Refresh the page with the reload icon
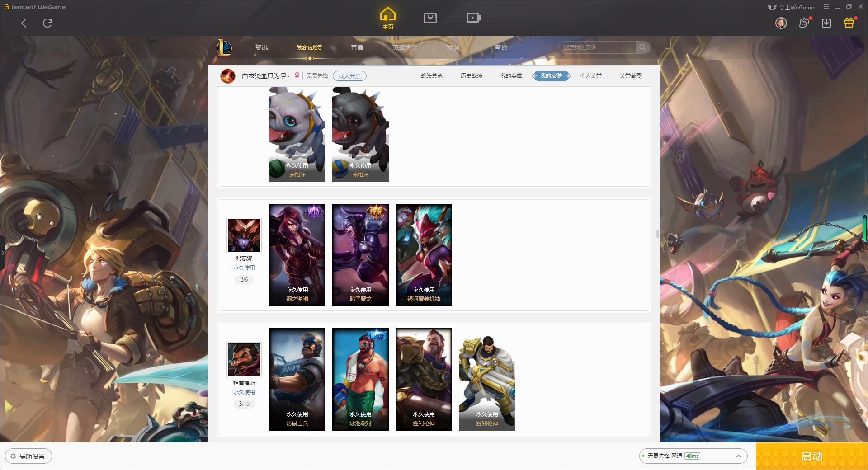 pyautogui.click(x=47, y=23)
